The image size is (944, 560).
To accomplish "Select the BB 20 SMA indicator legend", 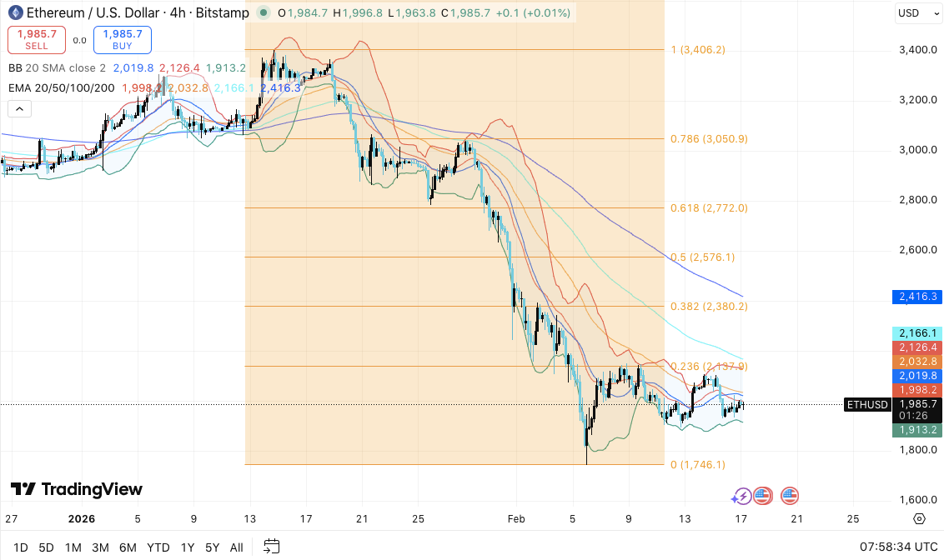I will point(57,68).
